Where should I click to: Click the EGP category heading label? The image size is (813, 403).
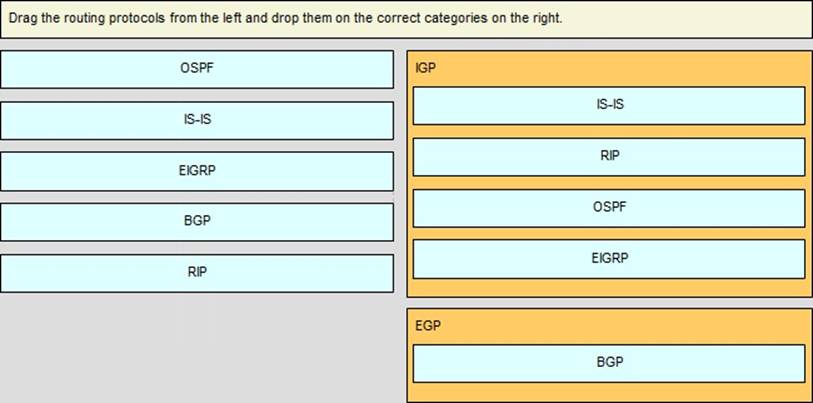coord(428,326)
